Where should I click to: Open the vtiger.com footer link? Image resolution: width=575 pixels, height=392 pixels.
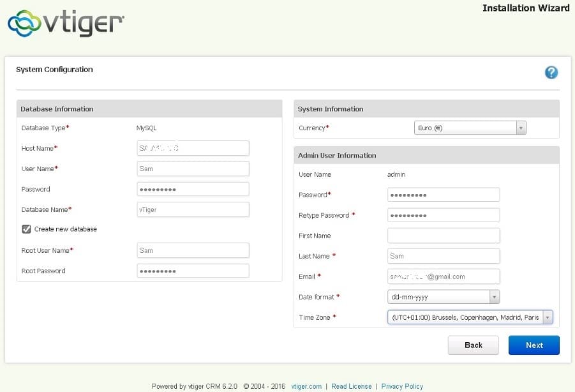pos(306,386)
